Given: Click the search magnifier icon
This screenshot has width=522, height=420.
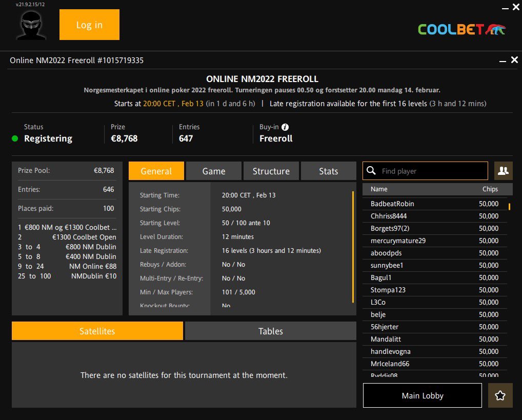Looking at the screenshot, I should click(x=371, y=171).
